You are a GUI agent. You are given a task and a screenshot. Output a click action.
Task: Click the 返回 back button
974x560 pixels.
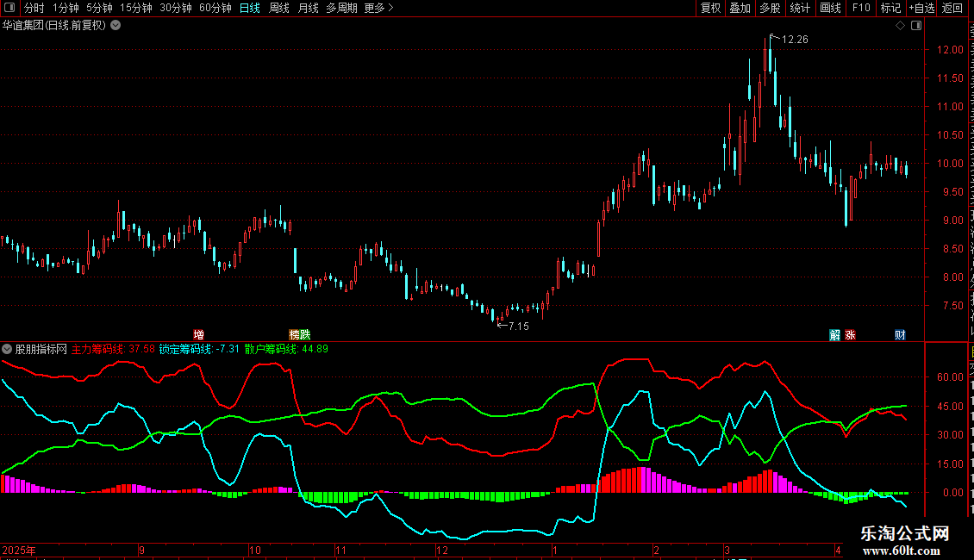point(952,8)
